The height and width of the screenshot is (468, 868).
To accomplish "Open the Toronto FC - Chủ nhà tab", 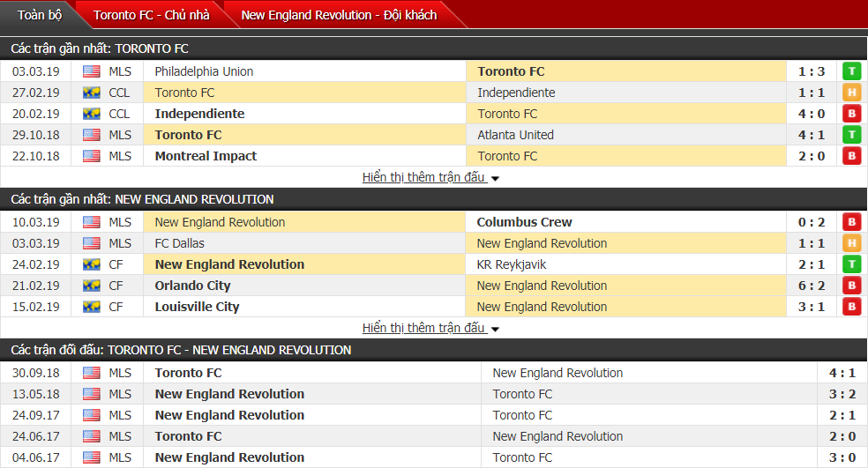I will pos(151,15).
